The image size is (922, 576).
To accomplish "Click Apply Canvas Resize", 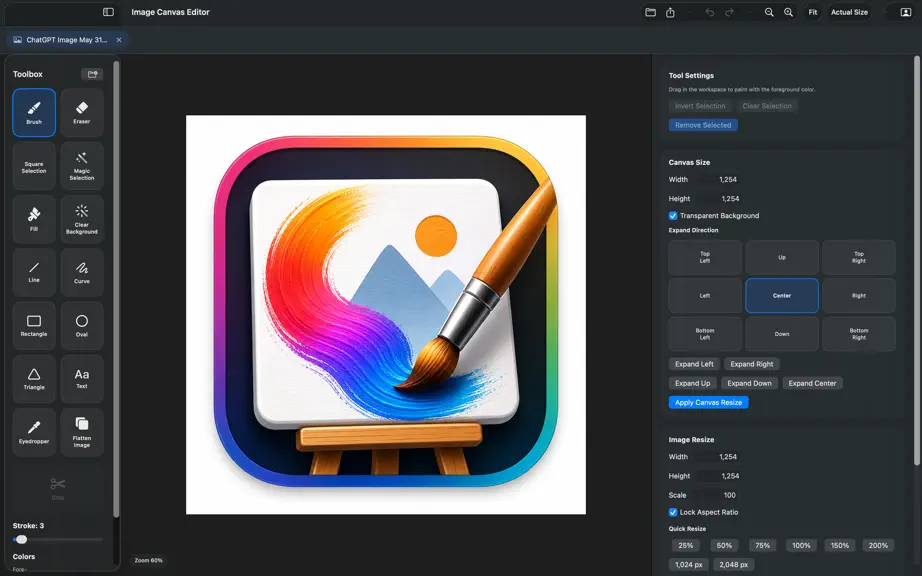I will [x=709, y=403].
